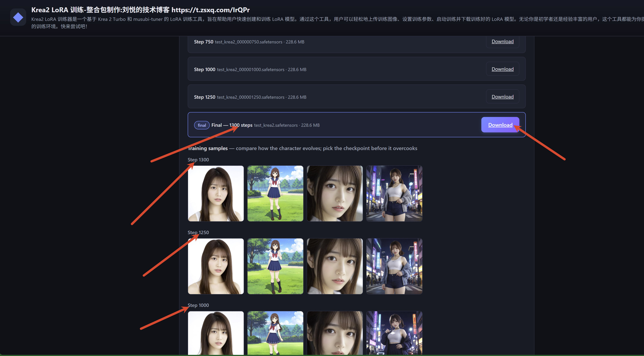The height and width of the screenshot is (356, 644).
Task: Click the test_krea2_000001250.safetensors filename
Action: point(251,97)
